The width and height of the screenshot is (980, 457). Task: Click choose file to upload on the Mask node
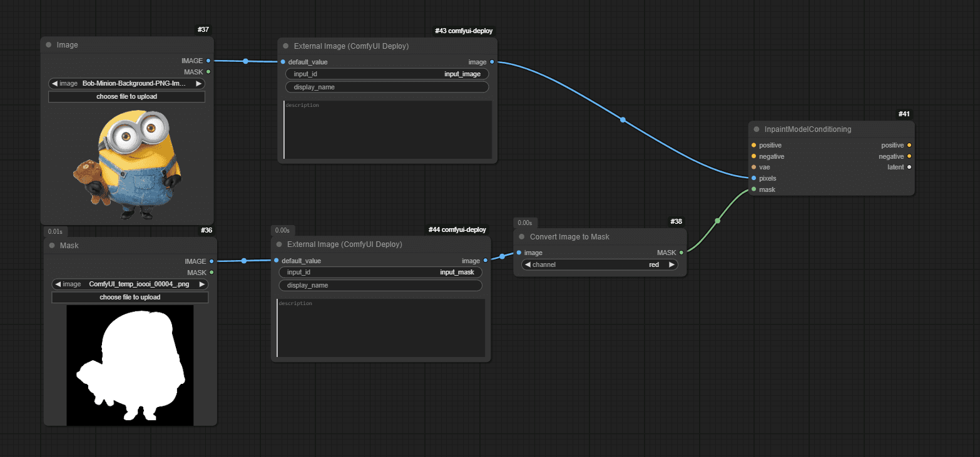pyautogui.click(x=129, y=297)
